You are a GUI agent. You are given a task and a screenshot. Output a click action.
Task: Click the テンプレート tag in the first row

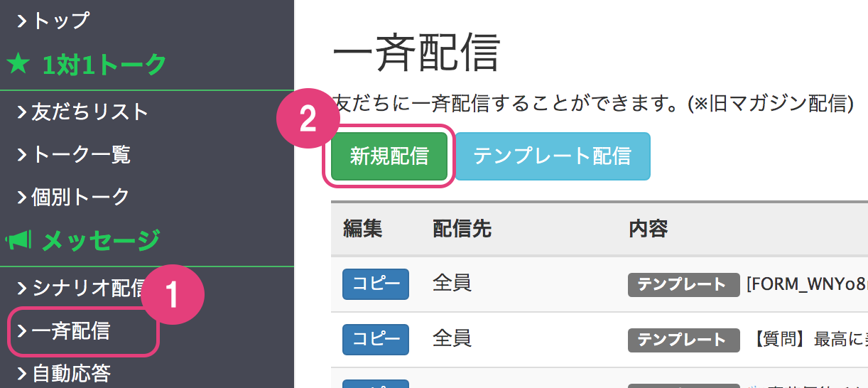(681, 284)
